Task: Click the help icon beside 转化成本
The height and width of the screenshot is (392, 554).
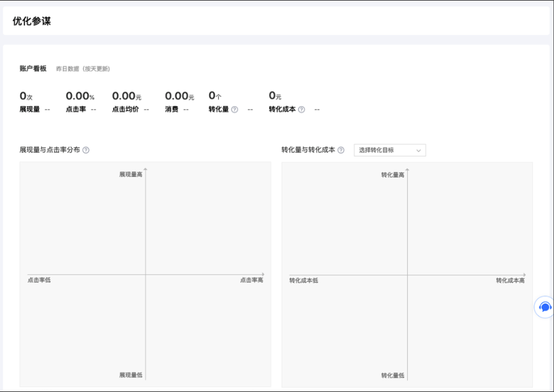Action: (x=302, y=109)
